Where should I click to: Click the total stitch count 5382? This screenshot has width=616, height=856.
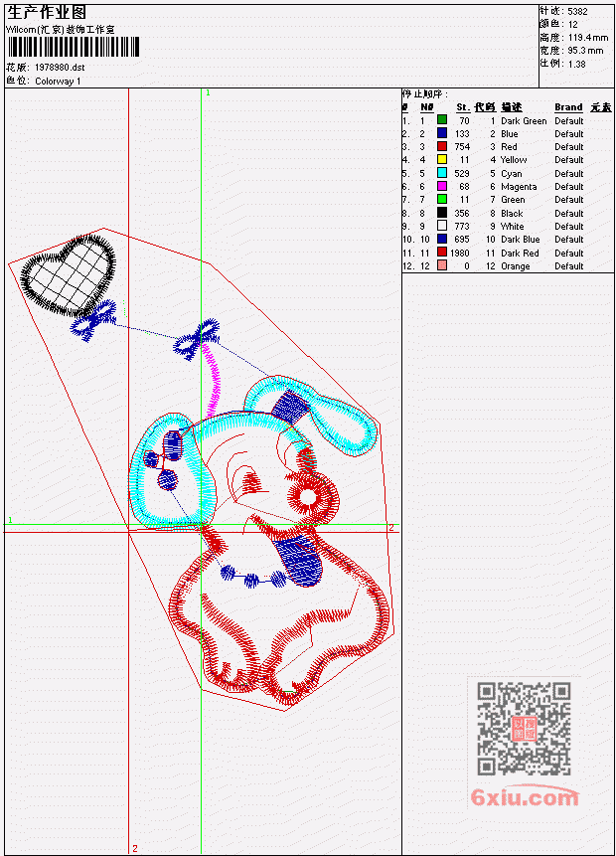coord(577,12)
